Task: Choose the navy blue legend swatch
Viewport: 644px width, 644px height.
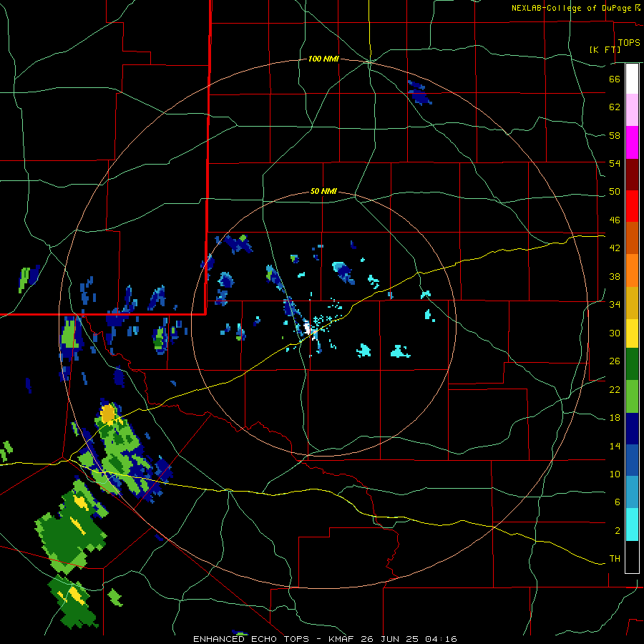Action: point(632,429)
